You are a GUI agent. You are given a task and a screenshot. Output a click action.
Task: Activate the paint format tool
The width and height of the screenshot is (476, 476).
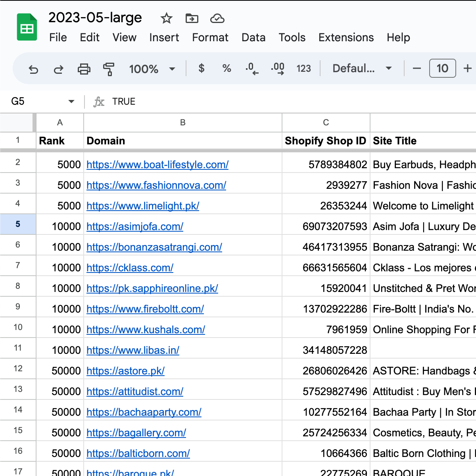coord(109,69)
